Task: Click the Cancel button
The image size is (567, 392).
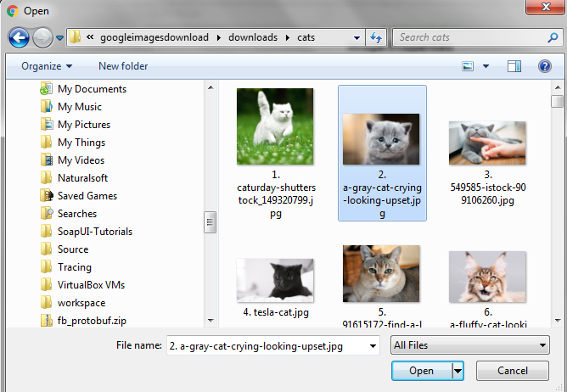Action: [x=513, y=371]
